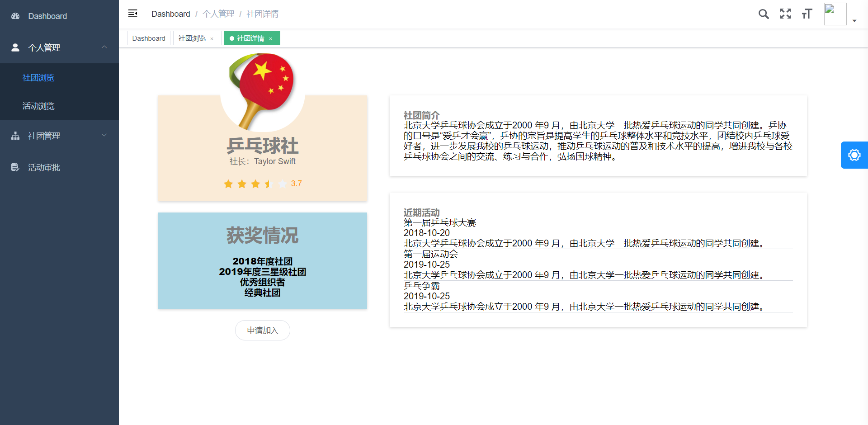Click the 活动审批 document icon
The height and width of the screenshot is (425, 868).
click(x=15, y=167)
